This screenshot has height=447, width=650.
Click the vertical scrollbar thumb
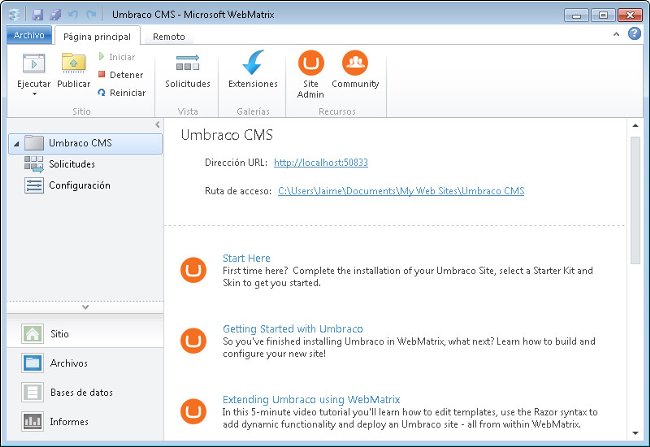pyautogui.click(x=635, y=200)
